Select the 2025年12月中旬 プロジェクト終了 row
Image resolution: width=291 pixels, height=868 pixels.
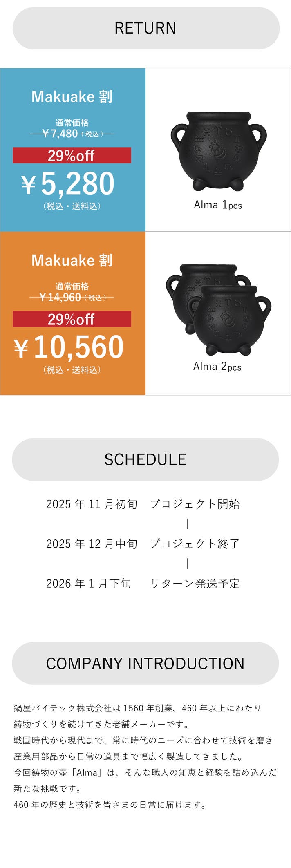(143, 544)
